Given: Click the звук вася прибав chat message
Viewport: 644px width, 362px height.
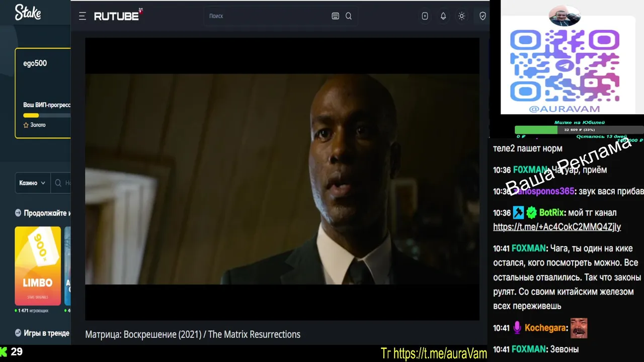Looking at the screenshot, I should click(x=611, y=191).
